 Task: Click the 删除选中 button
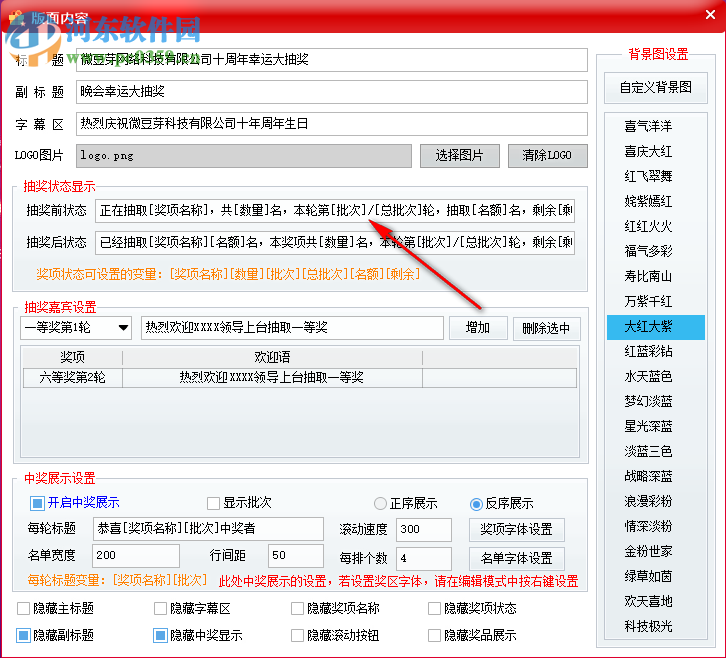point(546,328)
